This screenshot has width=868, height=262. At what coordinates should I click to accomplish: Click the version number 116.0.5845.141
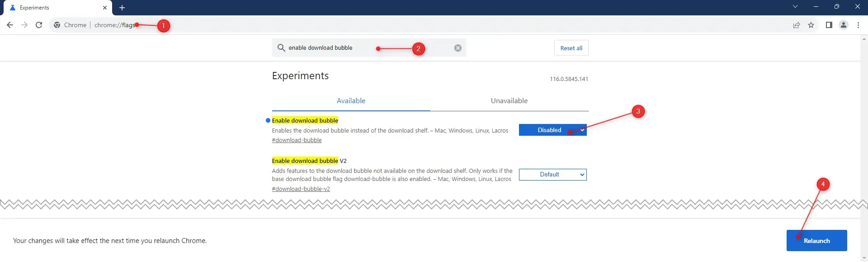tap(569, 79)
